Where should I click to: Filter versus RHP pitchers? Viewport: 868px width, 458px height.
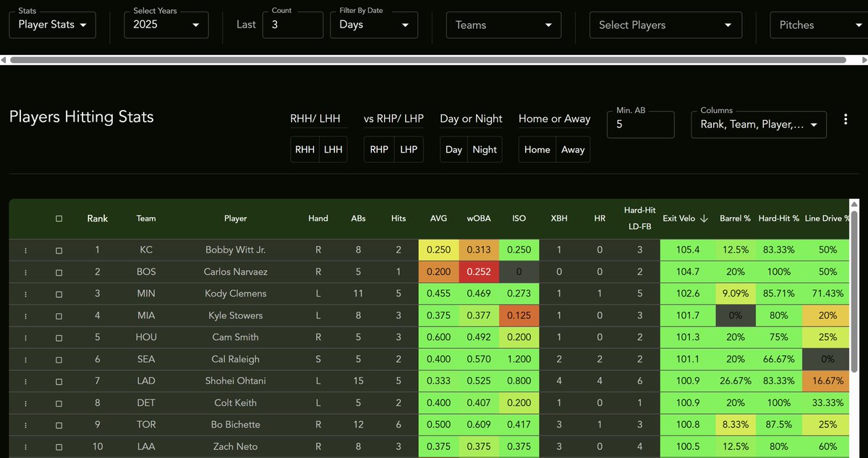point(379,150)
